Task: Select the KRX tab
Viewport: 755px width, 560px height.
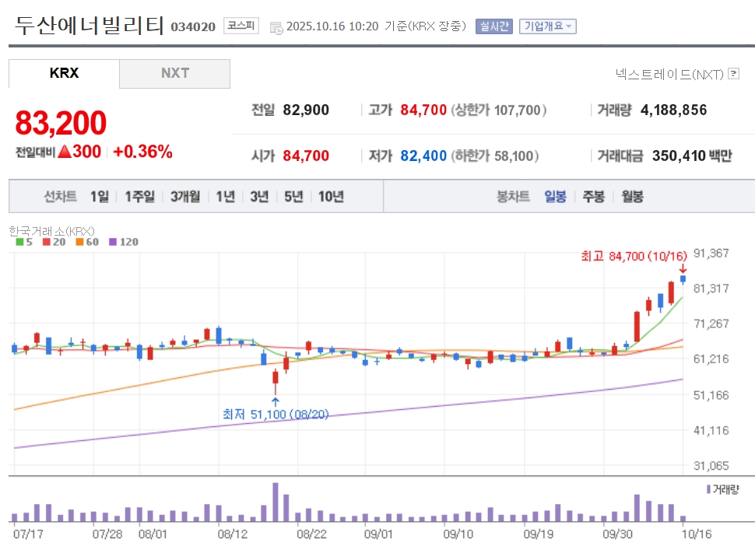Action: (64, 73)
